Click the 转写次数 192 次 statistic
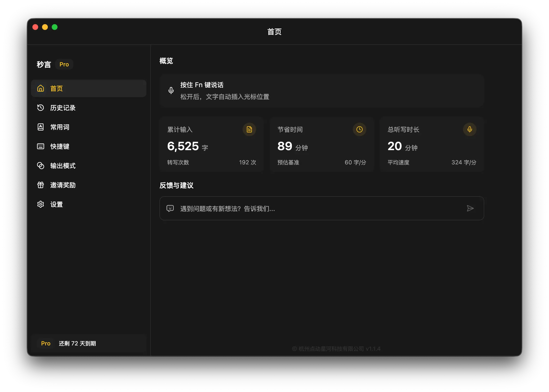The width and height of the screenshot is (549, 392). (x=211, y=162)
